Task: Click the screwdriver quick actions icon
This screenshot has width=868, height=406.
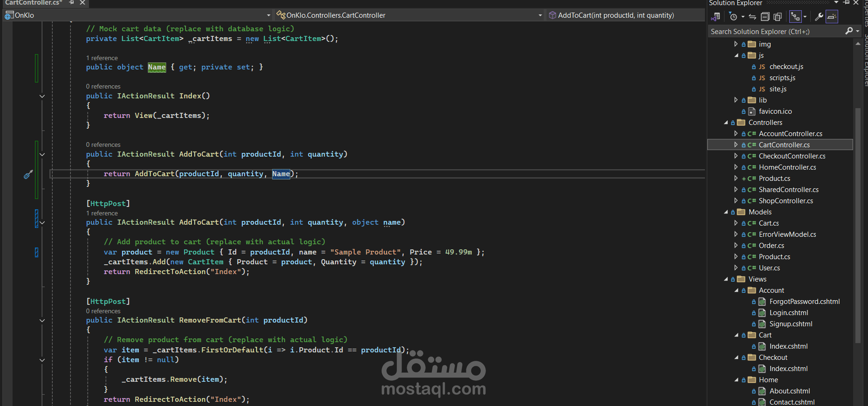Action: [x=28, y=174]
